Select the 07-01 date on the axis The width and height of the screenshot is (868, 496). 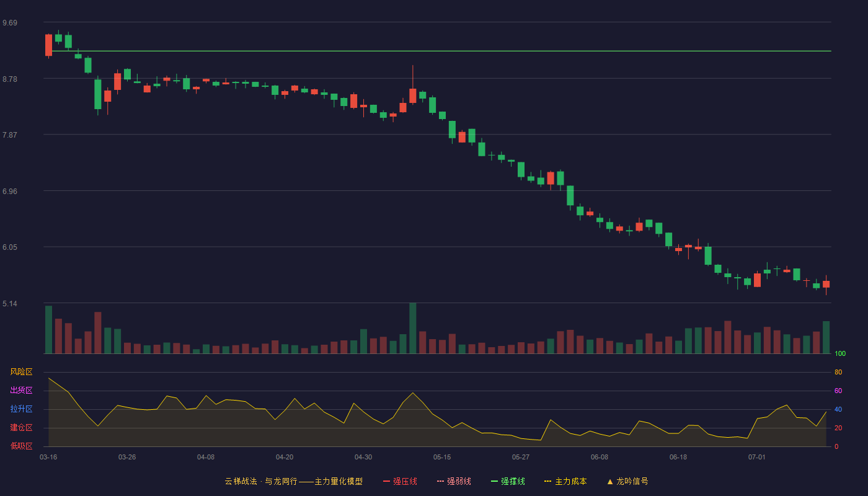(x=757, y=457)
